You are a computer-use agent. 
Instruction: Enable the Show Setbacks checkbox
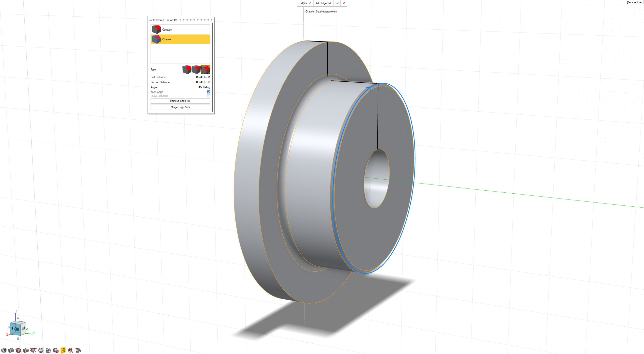tap(208, 96)
